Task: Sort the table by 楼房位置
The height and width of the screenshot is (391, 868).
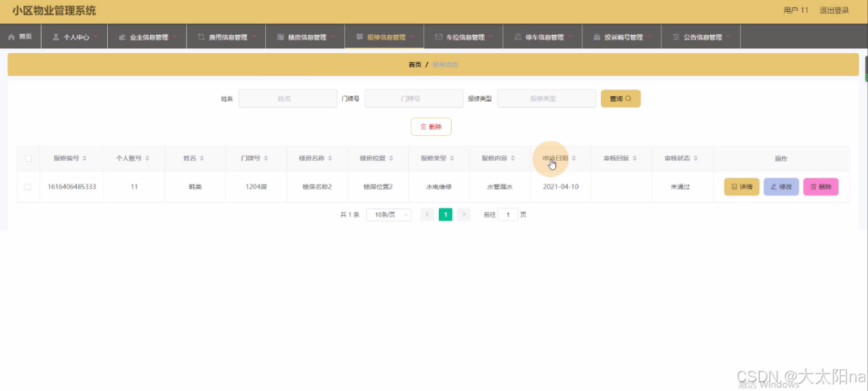Action: tap(391, 158)
